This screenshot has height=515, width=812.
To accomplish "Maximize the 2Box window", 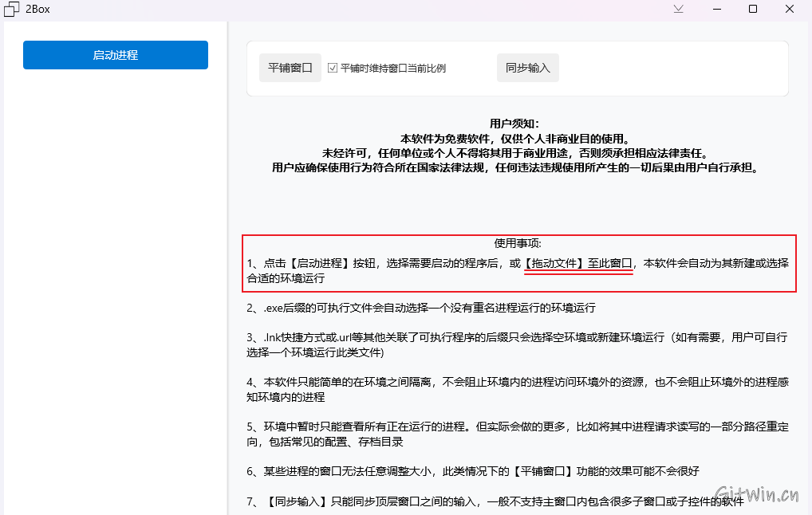I will pyautogui.click(x=753, y=10).
